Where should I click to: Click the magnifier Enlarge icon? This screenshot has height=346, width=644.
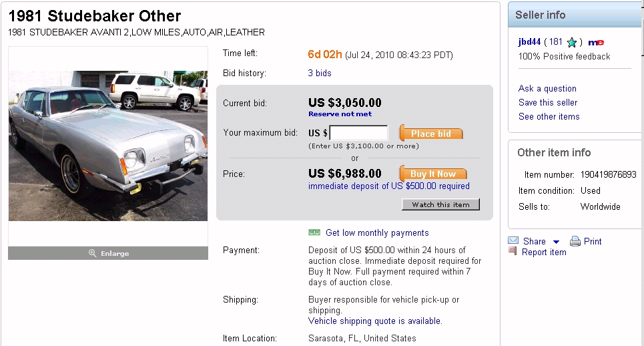pos(93,253)
